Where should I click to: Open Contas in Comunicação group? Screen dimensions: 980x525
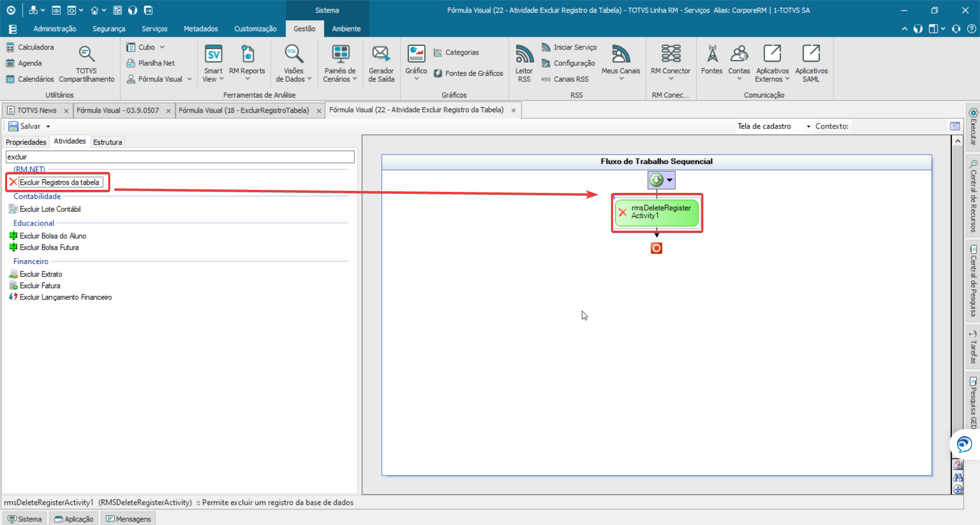tap(739, 62)
